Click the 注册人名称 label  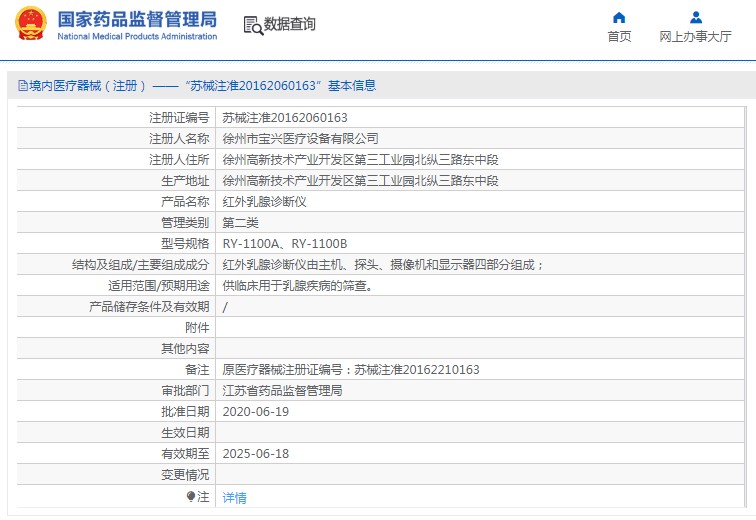click(x=179, y=139)
